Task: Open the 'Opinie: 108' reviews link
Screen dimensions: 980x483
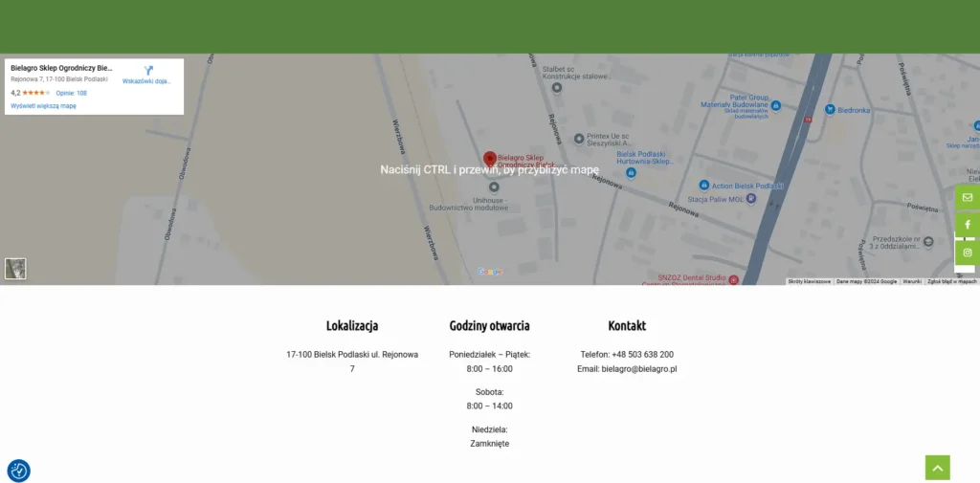Action: (71, 93)
